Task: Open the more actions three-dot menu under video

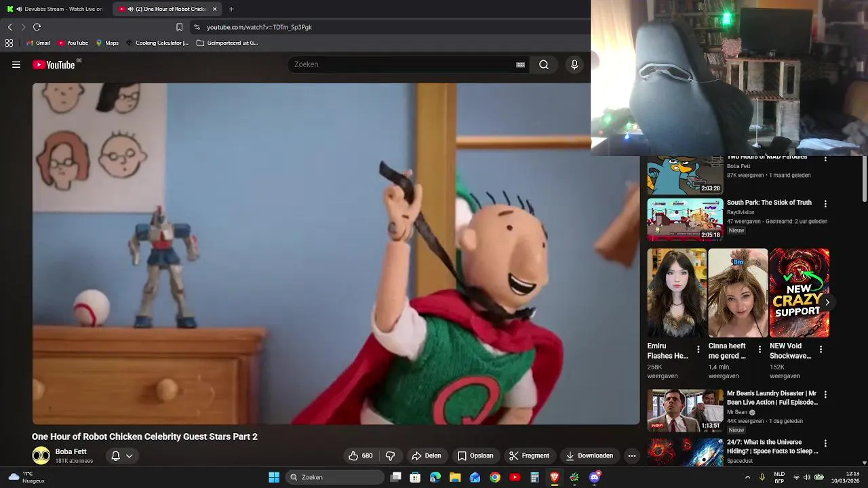Action: coord(632,456)
